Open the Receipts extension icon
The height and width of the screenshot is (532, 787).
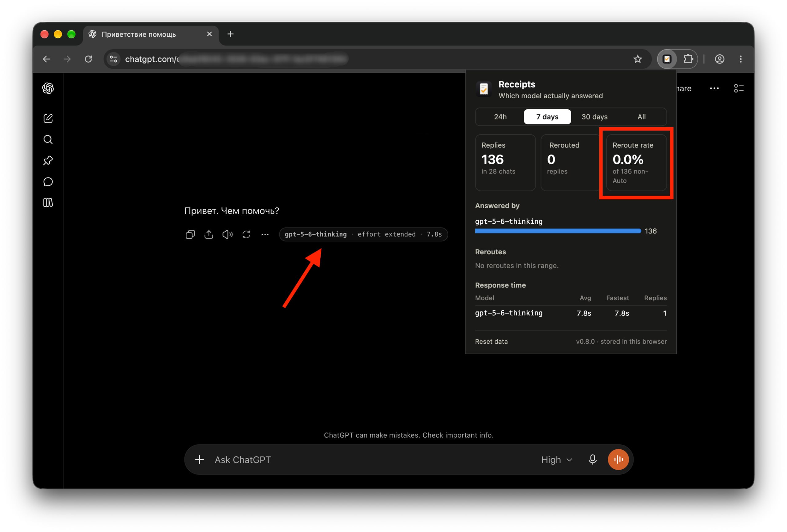[667, 59]
